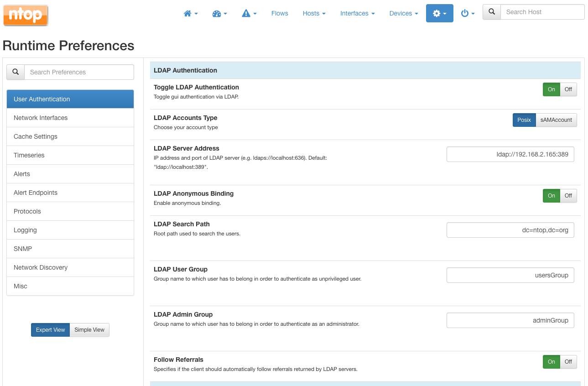Turn off LDAP Authentication
The height and width of the screenshot is (386, 588).
568,89
